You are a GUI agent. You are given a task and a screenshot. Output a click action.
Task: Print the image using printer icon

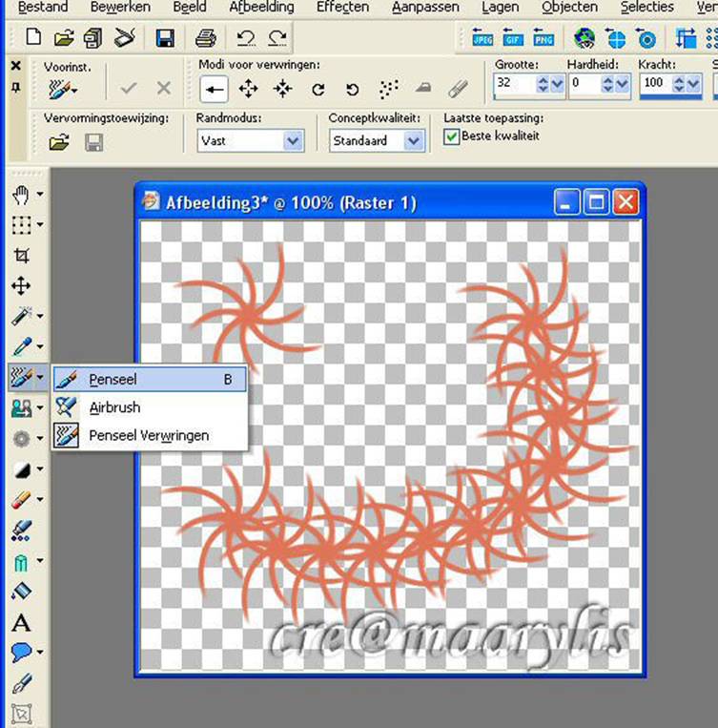click(x=206, y=38)
